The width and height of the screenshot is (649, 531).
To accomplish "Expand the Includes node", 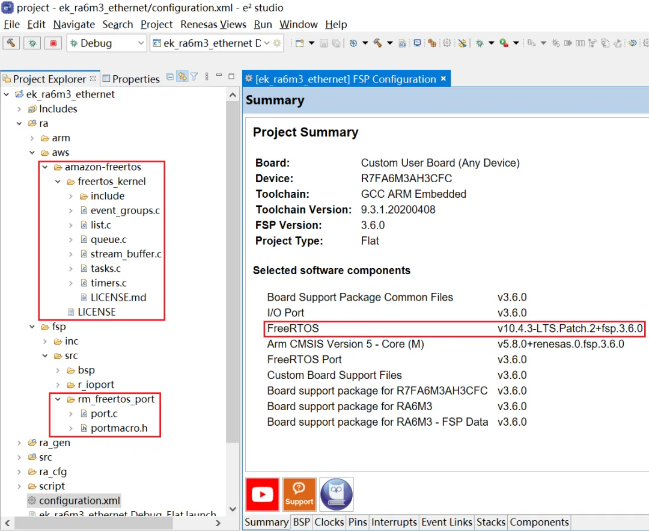I will coord(19,109).
